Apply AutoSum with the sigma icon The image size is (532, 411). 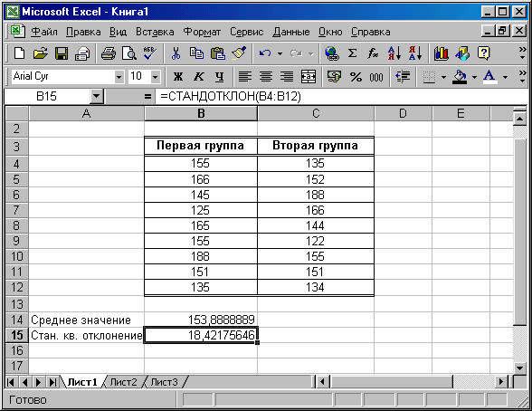tap(353, 53)
